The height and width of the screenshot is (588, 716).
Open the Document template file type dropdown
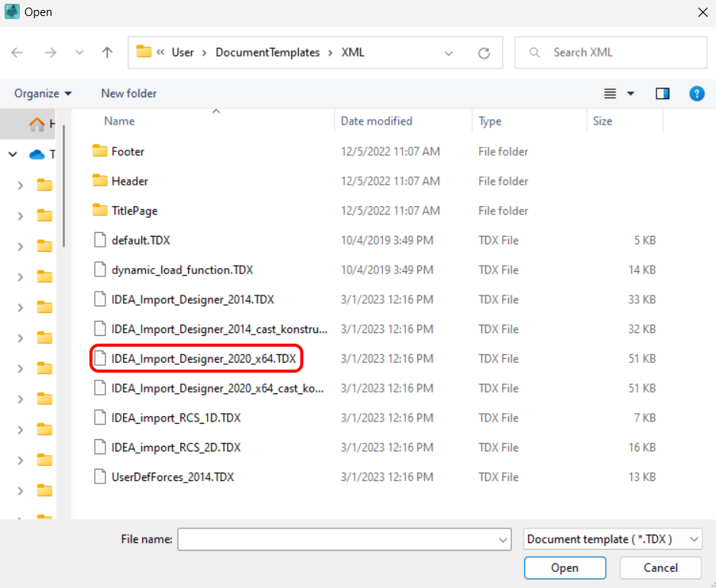pos(613,539)
